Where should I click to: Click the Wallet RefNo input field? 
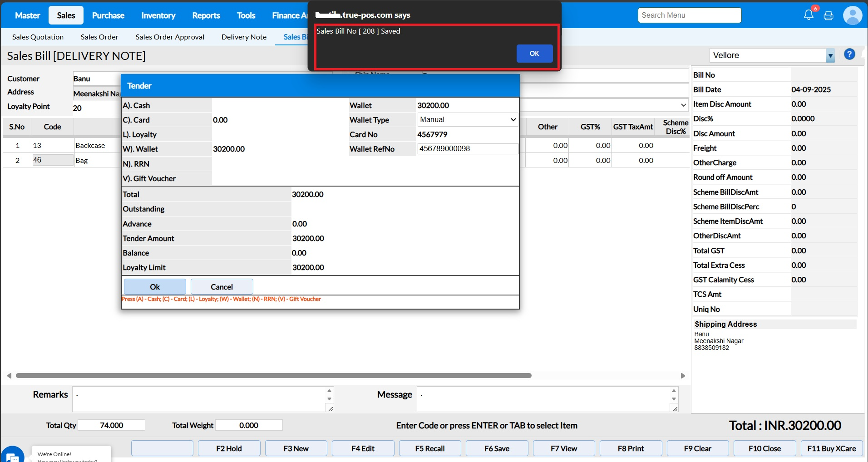point(467,149)
